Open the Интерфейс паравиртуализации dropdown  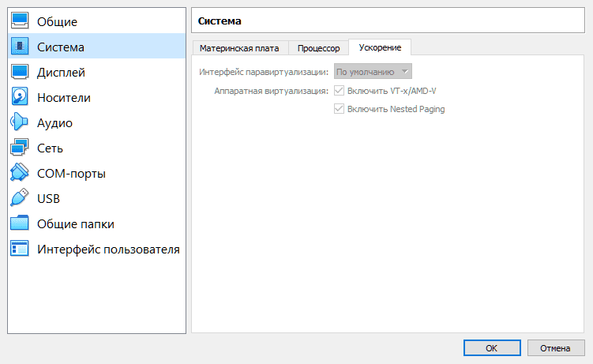click(x=373, y=72)
